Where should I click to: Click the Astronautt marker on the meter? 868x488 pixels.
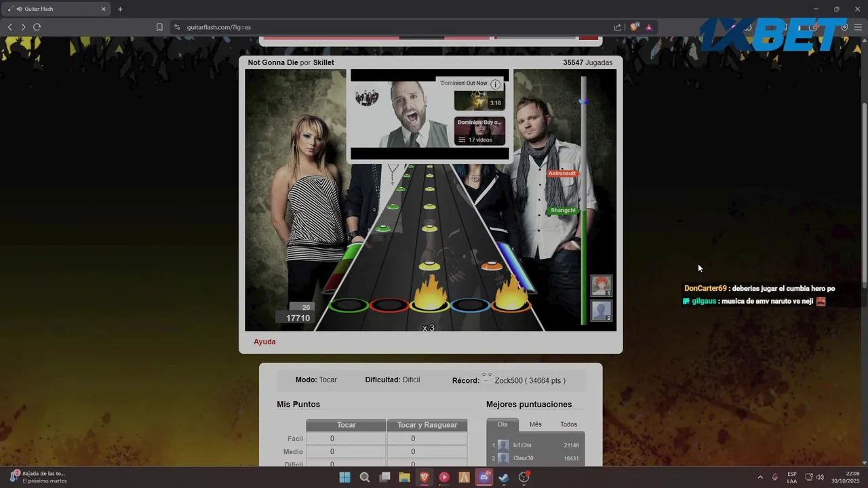(x=562, y=174)
